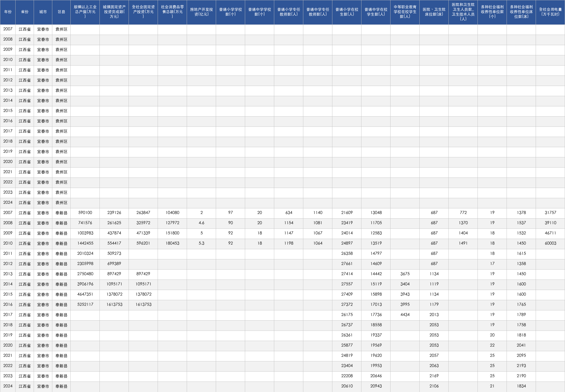Click cell with value 590100
The image size is (565, 392).
(85, 213)
